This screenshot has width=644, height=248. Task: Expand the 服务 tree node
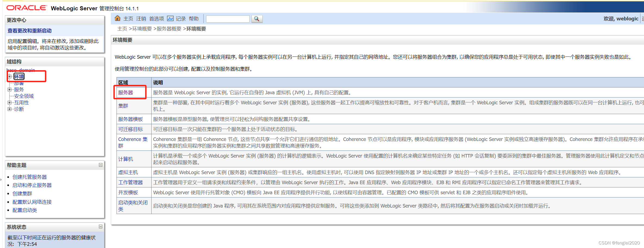click(10, 89)
